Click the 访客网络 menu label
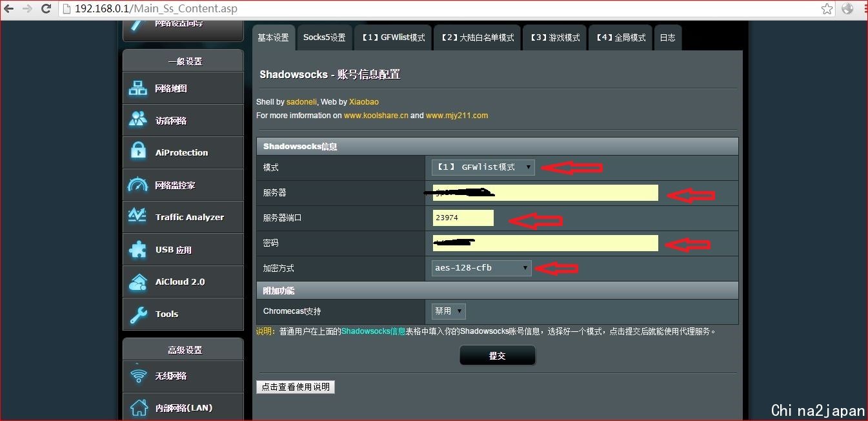Viewport: 868px width, 421px height. pyautogui.click(x=171, y=121)
